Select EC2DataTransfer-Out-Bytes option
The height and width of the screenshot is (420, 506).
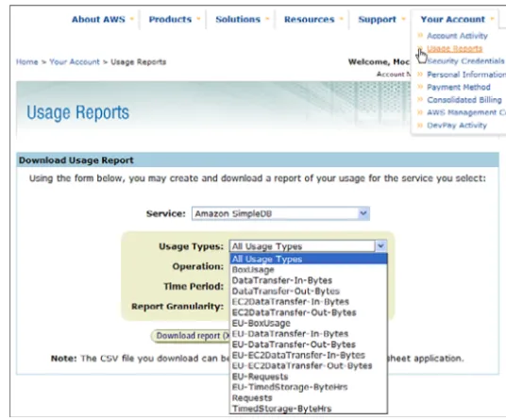309,312
